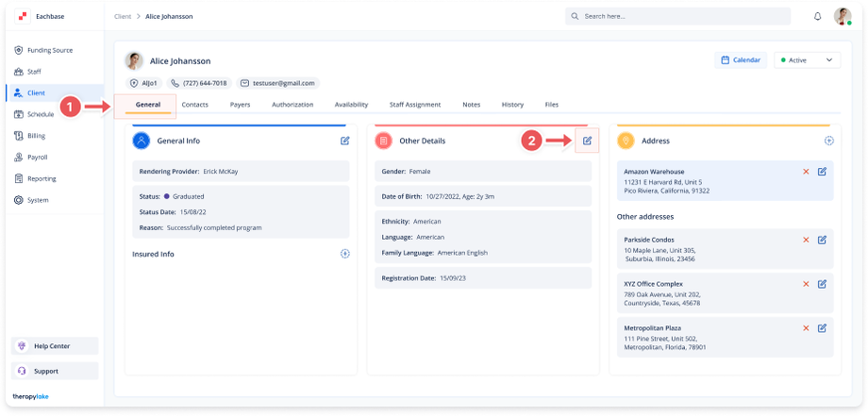The height and width of the screenshot is (416, 868).
Task: Go to Schedule in the sidebar
Action: click(x=40, y=114)
